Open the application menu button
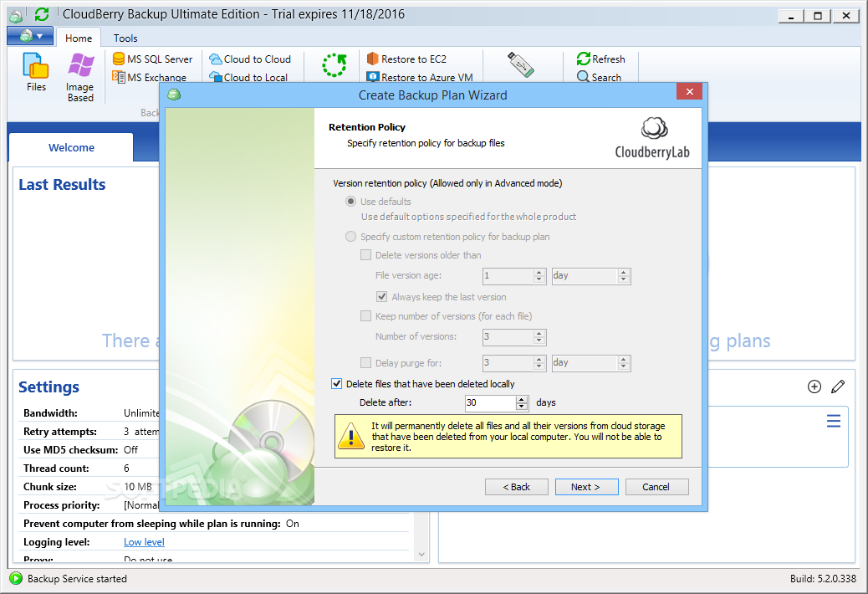This screenshot has height=594, width=868. pyautogui.click(x=30, y=37)
